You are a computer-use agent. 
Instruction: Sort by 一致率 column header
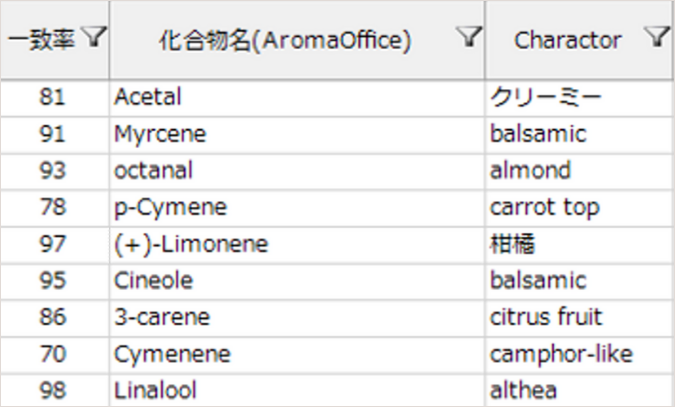pyautogui.click(x=42, y=39)
